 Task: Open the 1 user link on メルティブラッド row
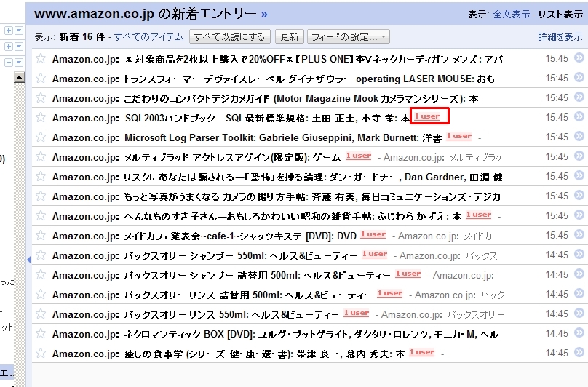359,156
